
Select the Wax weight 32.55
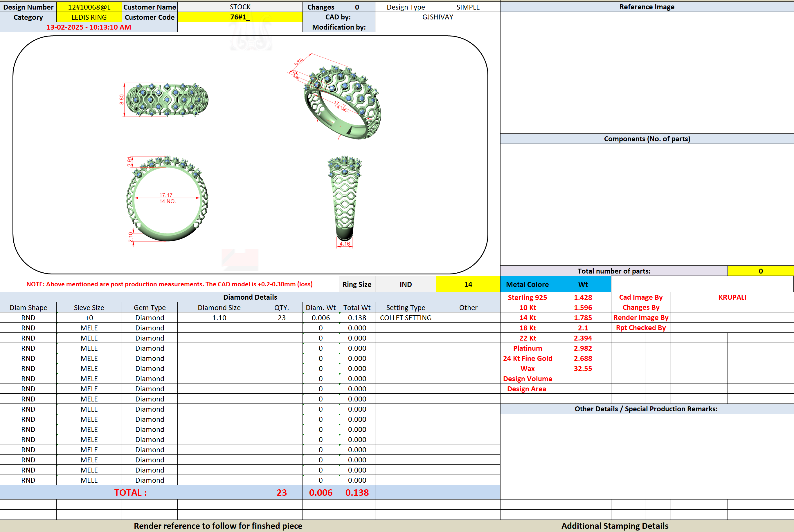583,368
